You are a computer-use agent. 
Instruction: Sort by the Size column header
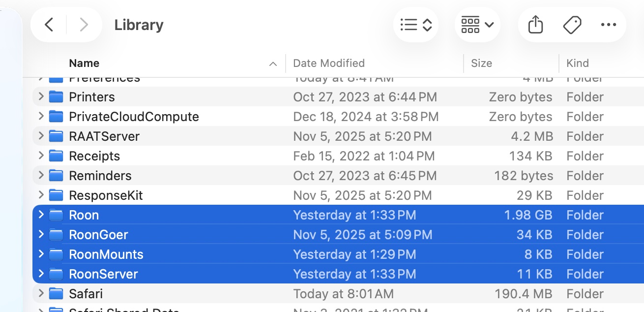[x=481, y=63]
